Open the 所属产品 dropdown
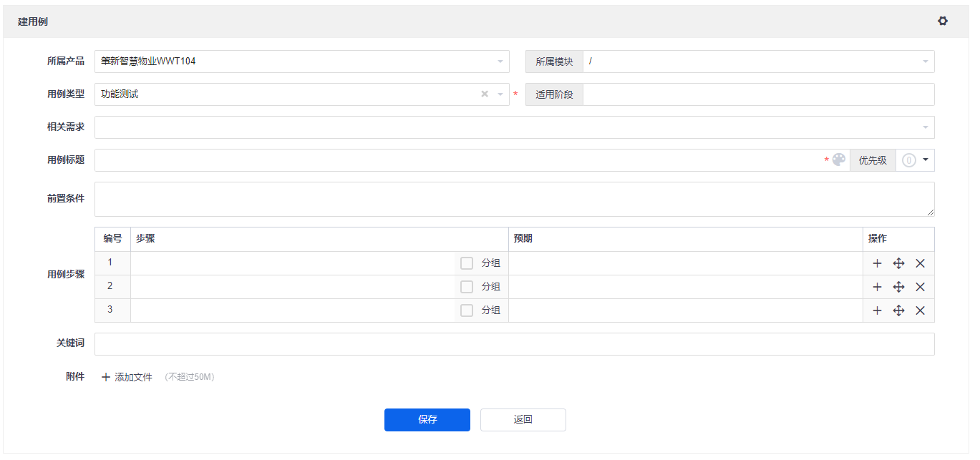 coord(301,62)
